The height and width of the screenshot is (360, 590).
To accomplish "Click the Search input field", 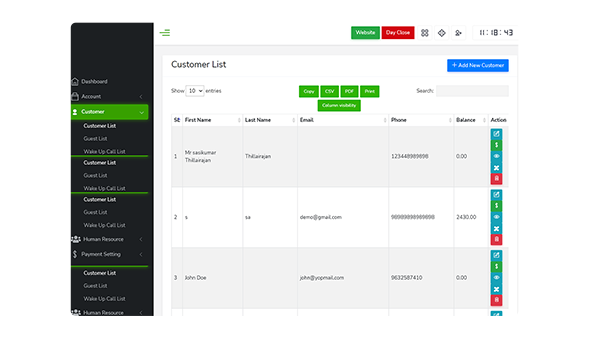I will click(x=472, y=91).
